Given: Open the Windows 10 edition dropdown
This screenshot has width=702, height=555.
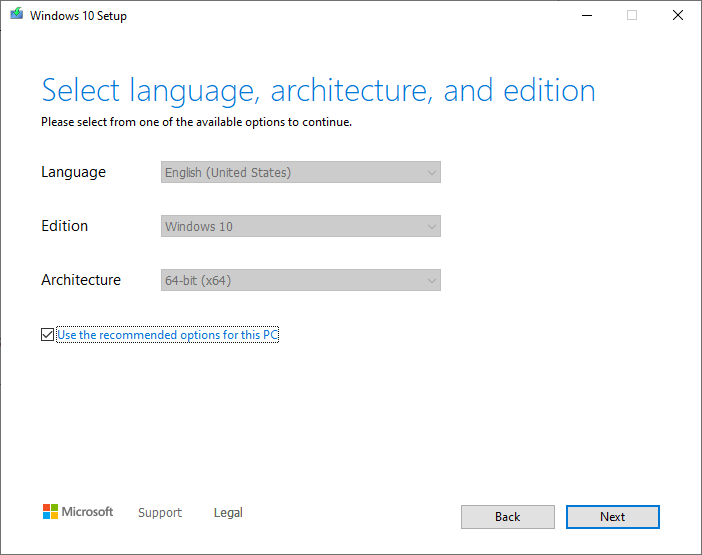Looking at the screenshot, I should coord(301,226).
